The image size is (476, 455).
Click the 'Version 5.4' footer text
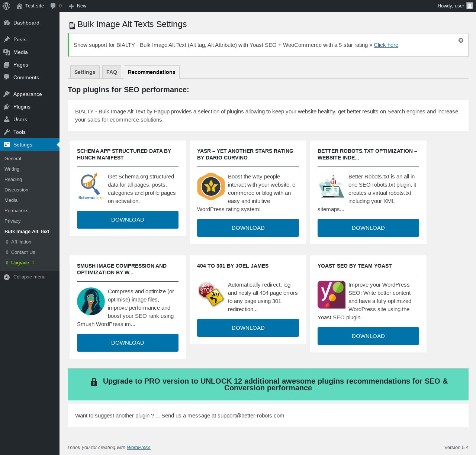point(456,448)
